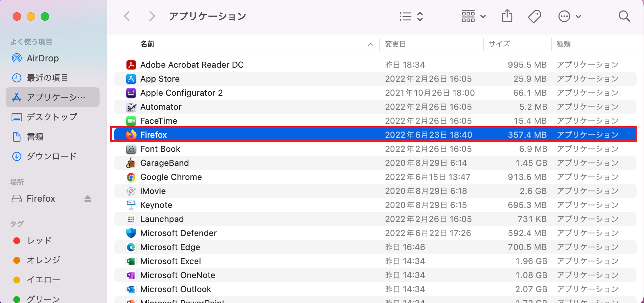The height and width of the screenshot is (303, 644).
Task: Select the オレンジ tag
Action: click(x=53, y=260)
